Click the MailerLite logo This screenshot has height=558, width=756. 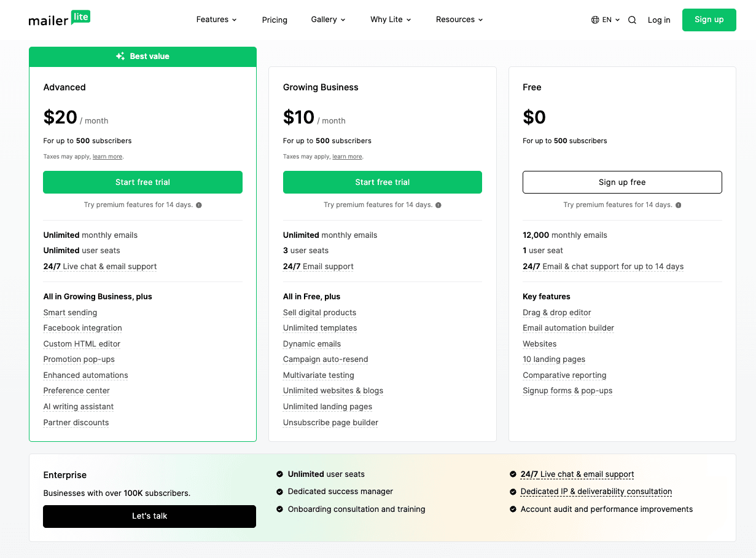click(59, 18)
